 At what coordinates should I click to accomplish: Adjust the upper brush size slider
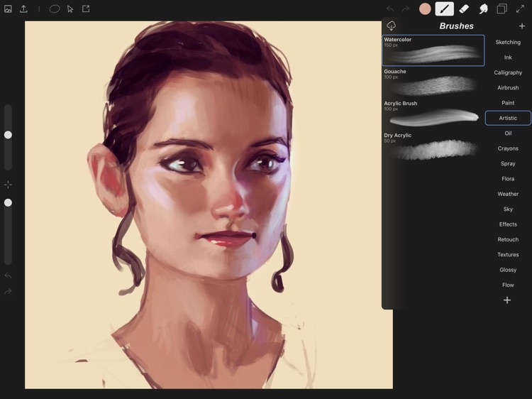point(8,135)
